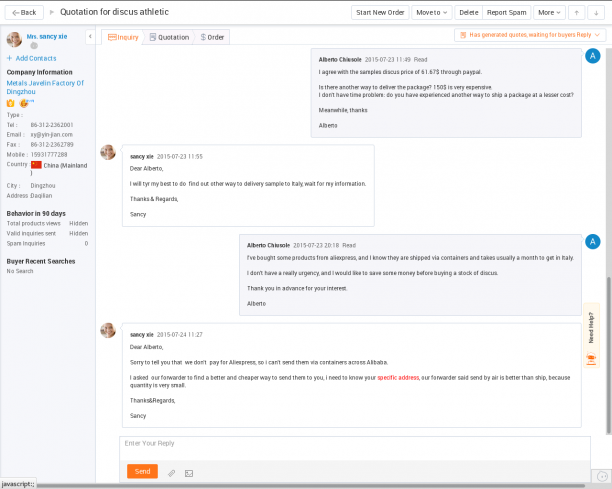The height and width of the screenshot is (489, 612).
Task: Switch to the Inquiry tab
Action: pos(123,37)
